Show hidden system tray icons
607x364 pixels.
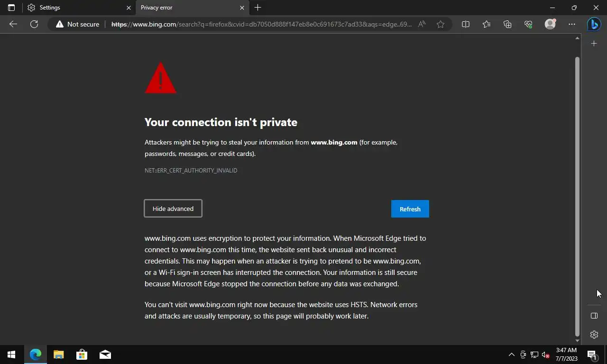(511, 355)
